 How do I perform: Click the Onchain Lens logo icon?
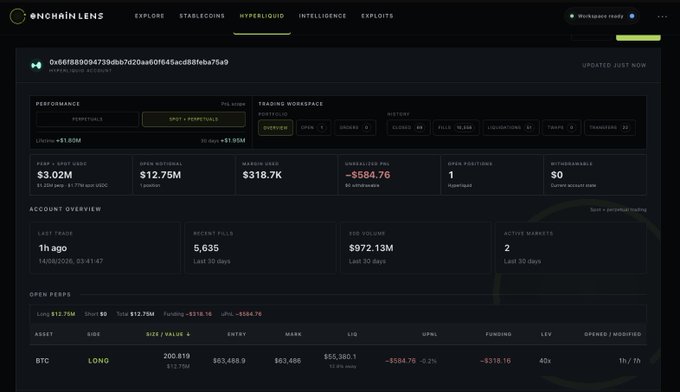pos(18,16)
